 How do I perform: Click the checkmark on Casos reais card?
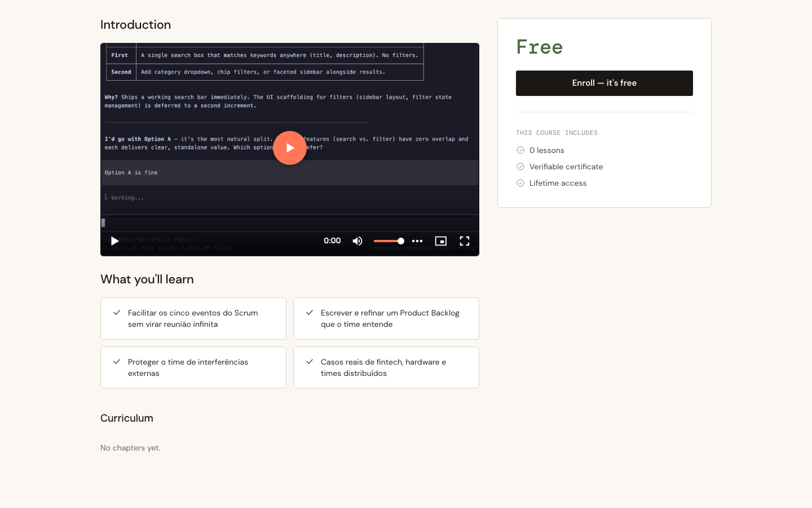[310, 362]
